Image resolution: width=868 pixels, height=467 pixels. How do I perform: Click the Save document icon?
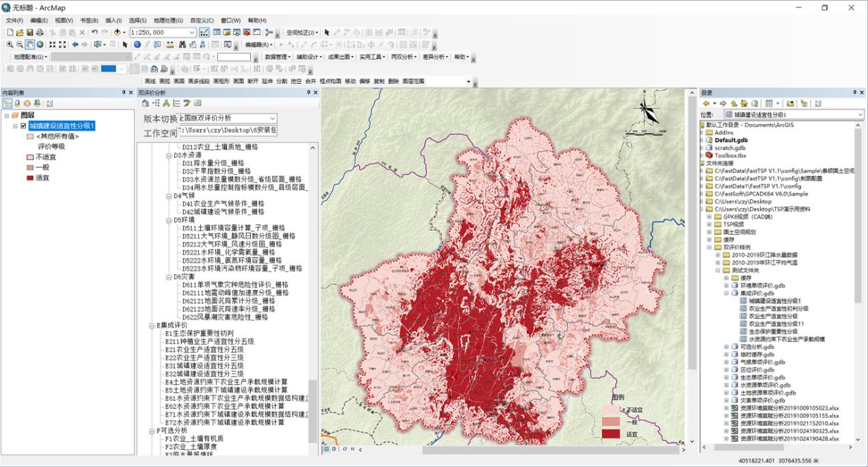[30, 32]
